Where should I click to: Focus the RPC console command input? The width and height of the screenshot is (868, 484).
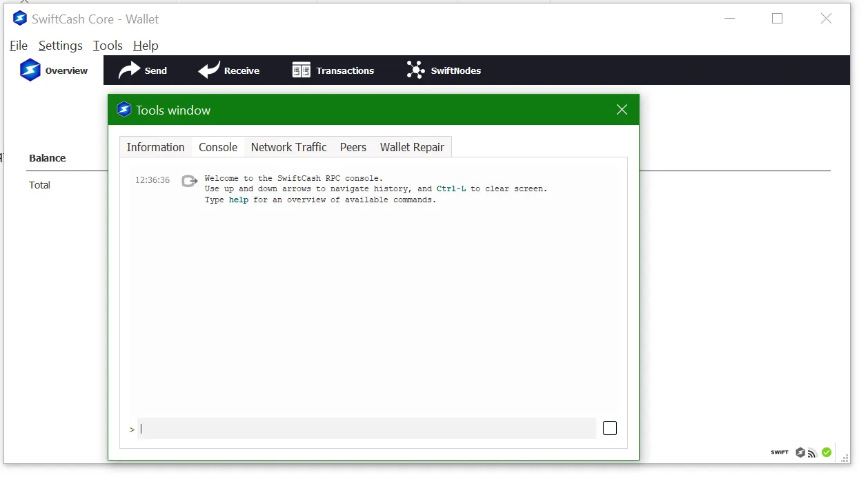(366, 428)
